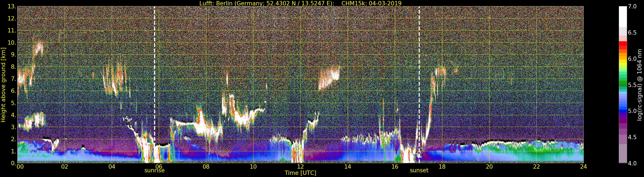
Task: Click the y-axis tick label '13.'
Action: [x=12, y=6]
